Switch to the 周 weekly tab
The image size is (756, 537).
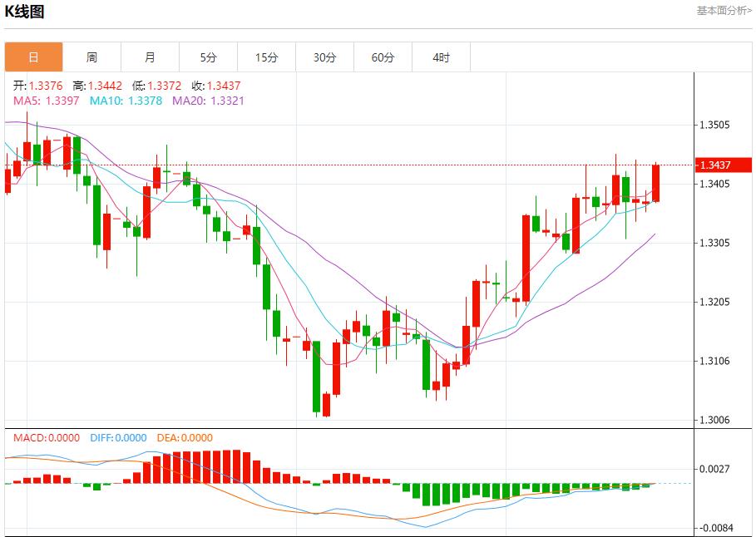91,57
